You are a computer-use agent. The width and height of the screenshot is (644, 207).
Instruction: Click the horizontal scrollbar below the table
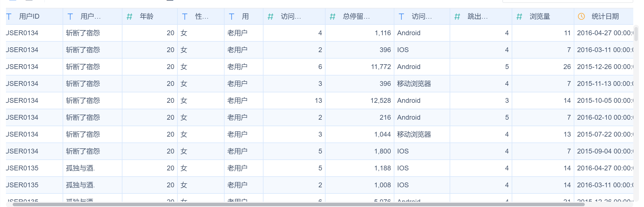coord(298,204)
